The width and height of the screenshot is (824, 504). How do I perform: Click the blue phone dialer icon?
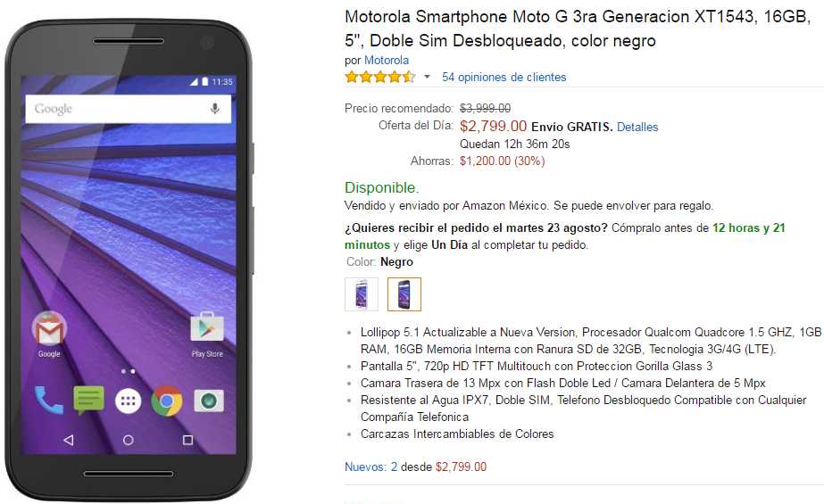click(x=48, y=400)
